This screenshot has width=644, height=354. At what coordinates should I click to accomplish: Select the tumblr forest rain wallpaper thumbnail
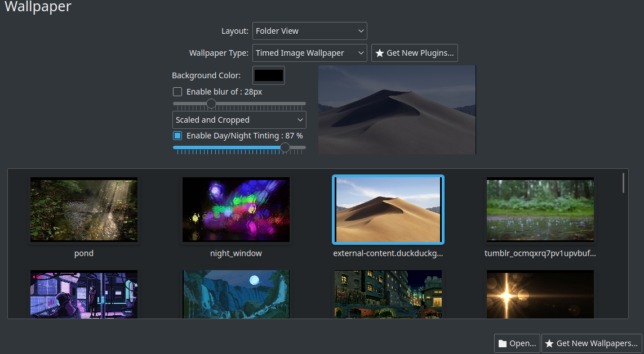(x=540, y=209)
